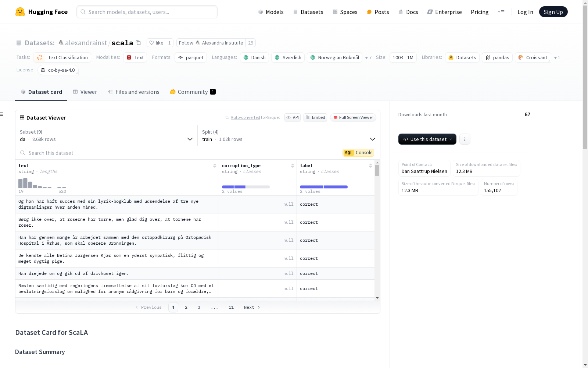Viewport: 588px width, 368px height.
Task: Open the Use this dataset dropdown
Action: point(427,139)
